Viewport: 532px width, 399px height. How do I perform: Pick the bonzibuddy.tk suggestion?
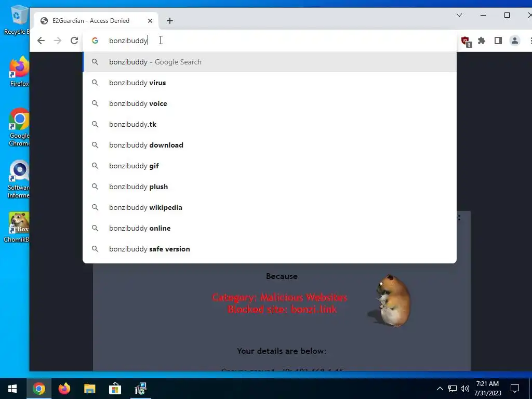(x=270, y=124)
